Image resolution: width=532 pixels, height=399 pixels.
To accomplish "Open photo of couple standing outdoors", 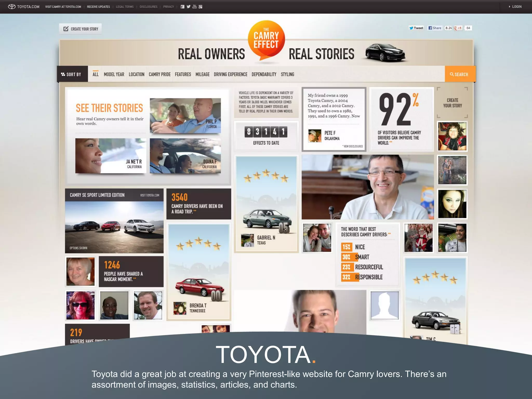I will click(x=452, y=170).
